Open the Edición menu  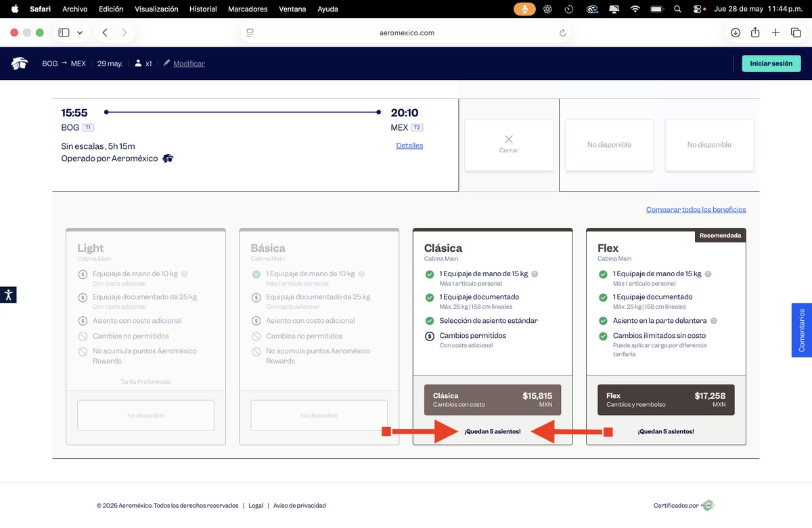(x=111, y=9)
